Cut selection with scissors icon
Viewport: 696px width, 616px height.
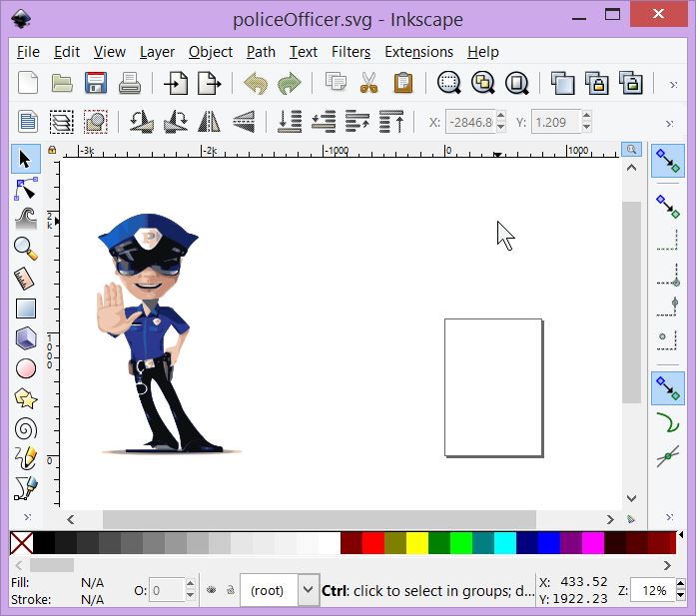[x=368, y=83]
